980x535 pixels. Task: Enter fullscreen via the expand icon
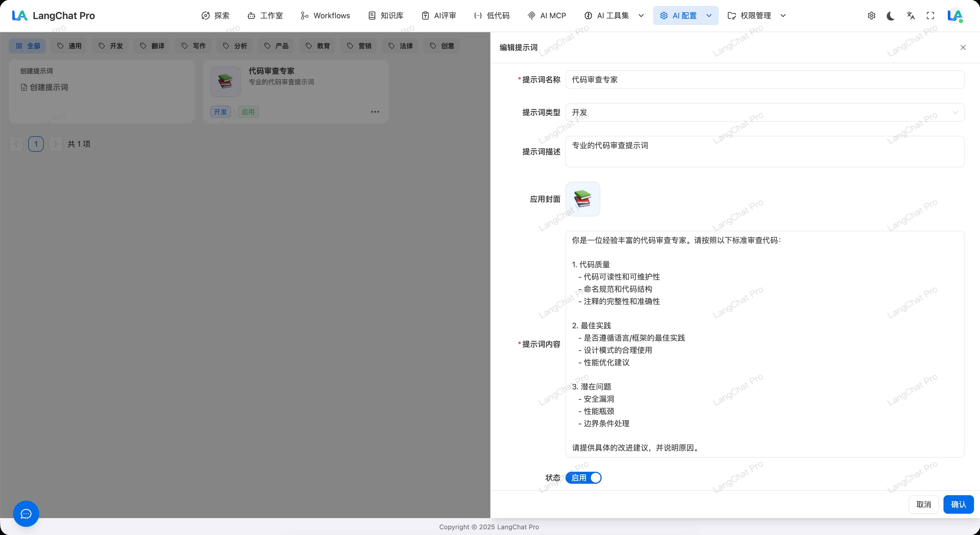pos(930,16)
